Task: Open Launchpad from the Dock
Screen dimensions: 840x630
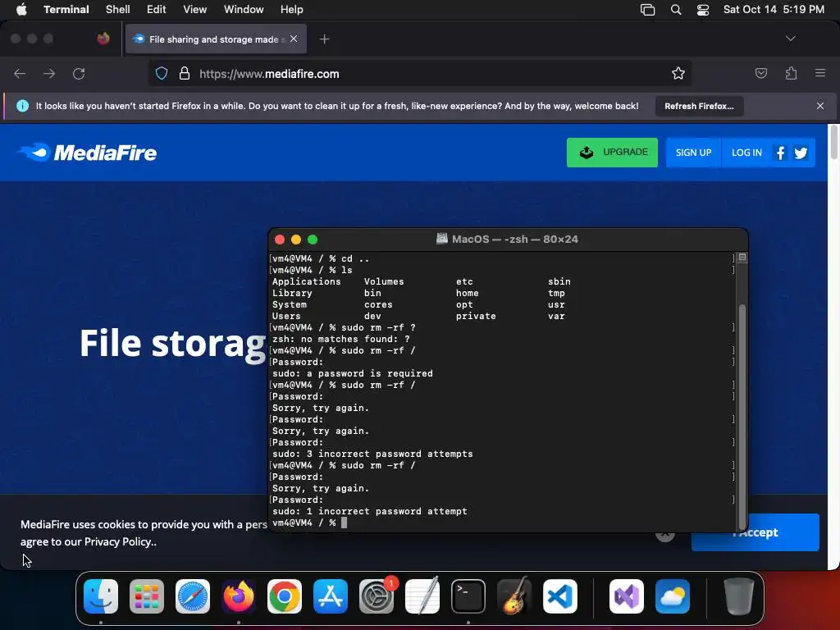Action: 147,596
